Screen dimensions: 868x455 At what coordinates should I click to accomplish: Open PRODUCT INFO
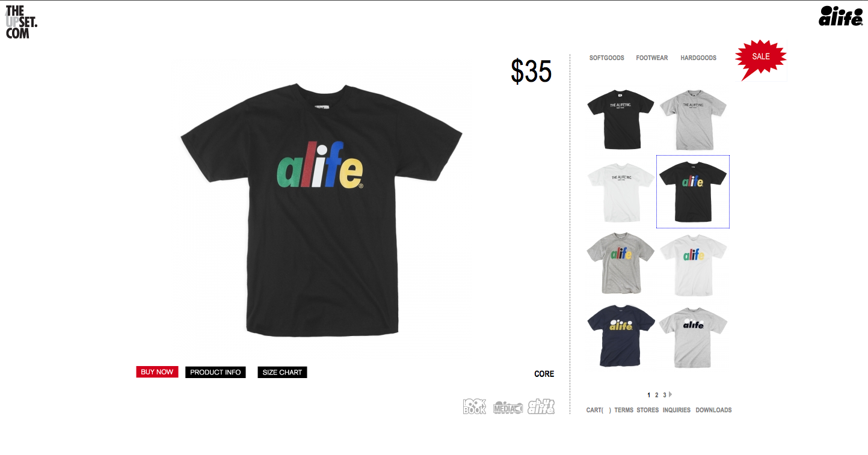(x=215, y=373)
